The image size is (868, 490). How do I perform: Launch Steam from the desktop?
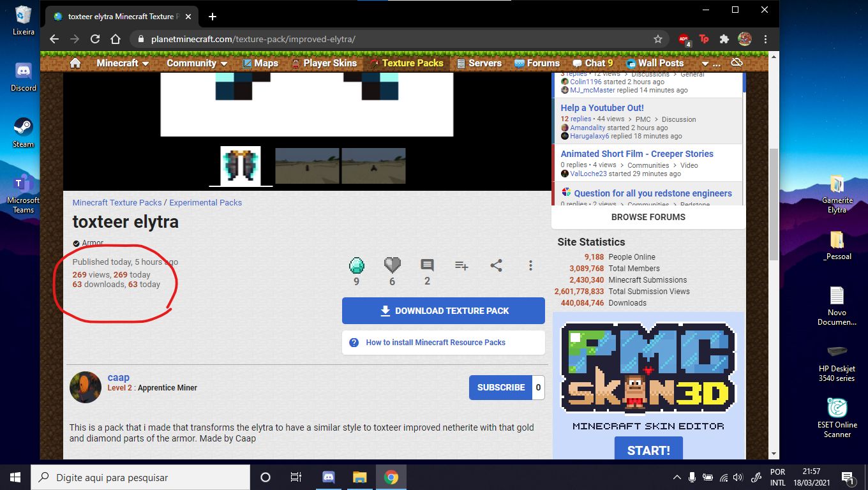tap(23, 128)
